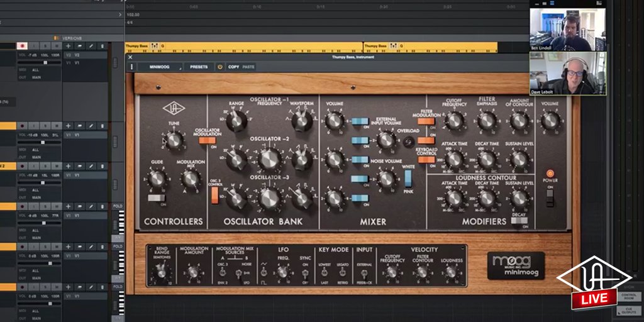Toggle the plugin power bypass icon
Viewport: 644px width, 322px height.
(x=219, y=67)
